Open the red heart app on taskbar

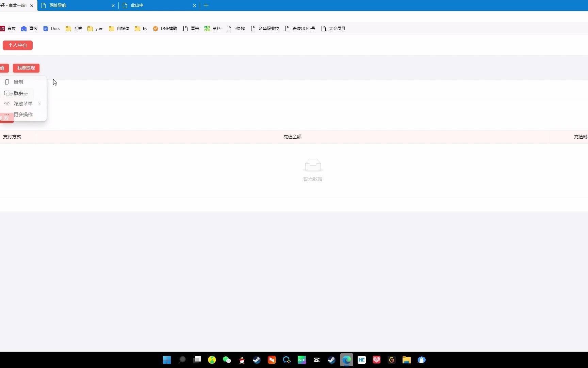[377, 360]
